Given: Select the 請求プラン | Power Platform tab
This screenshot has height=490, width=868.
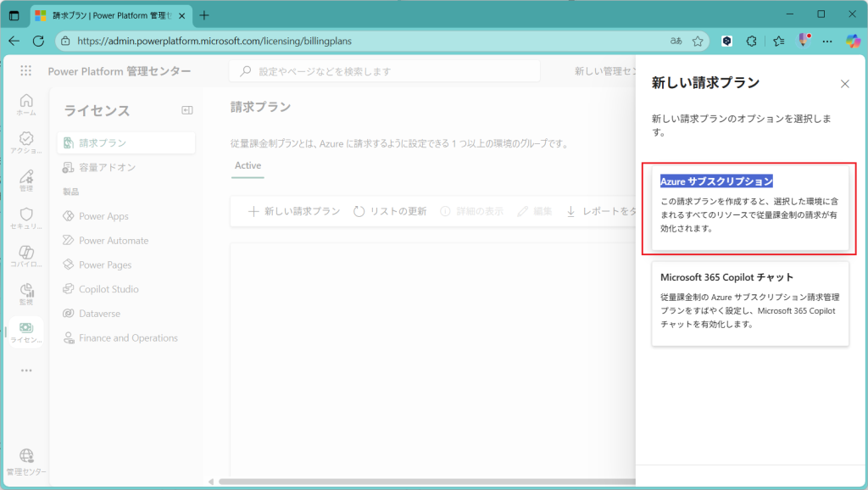Looking at the screenshot, I should 111,15.
